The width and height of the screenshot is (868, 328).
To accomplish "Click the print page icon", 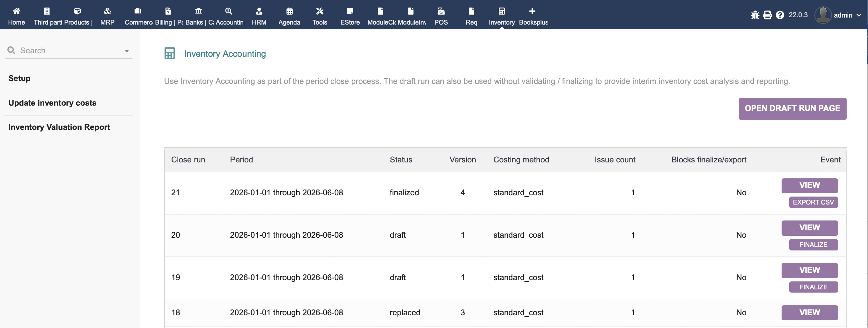I will click(x=768, y=15).
